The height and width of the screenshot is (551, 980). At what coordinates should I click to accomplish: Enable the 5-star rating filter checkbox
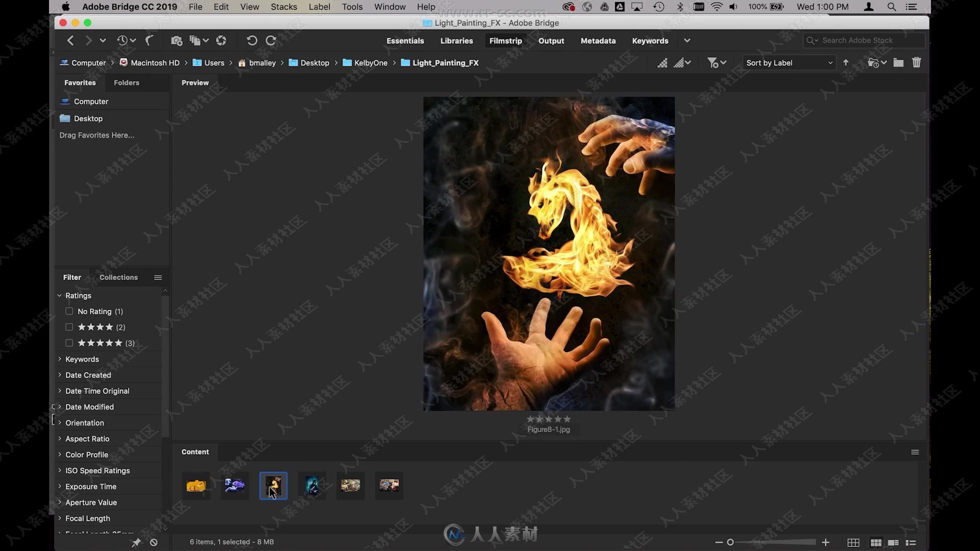point(69,342)
